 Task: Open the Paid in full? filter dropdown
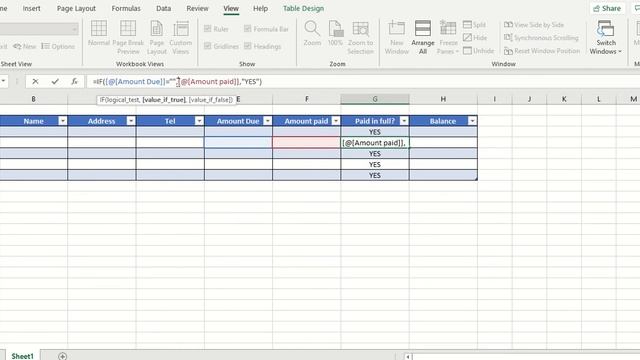click(x=404, y=121)
